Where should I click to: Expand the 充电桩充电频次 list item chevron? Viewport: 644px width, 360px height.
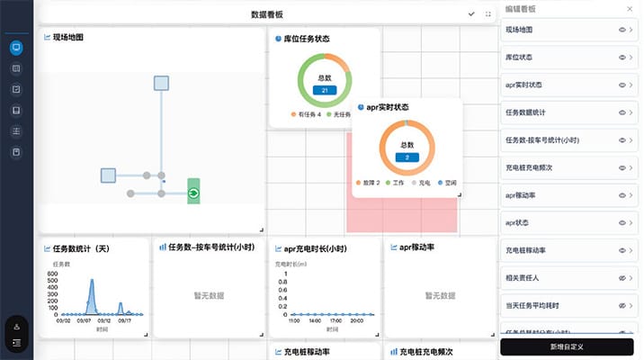[631, 167]
